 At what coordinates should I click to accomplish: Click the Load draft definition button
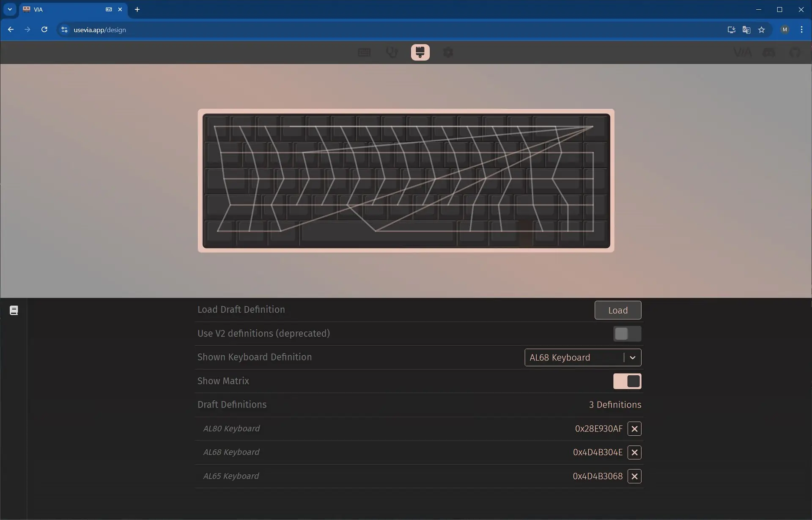[617, 310]
